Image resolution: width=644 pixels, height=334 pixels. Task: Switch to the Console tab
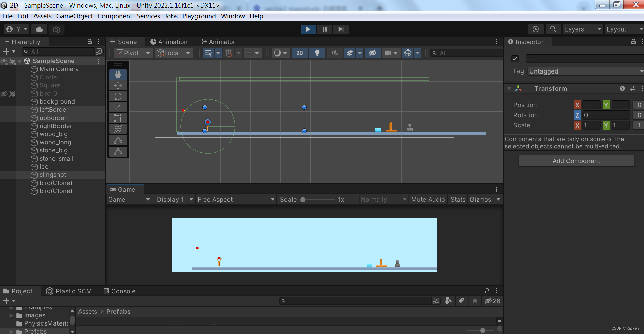tap(119, 291)
